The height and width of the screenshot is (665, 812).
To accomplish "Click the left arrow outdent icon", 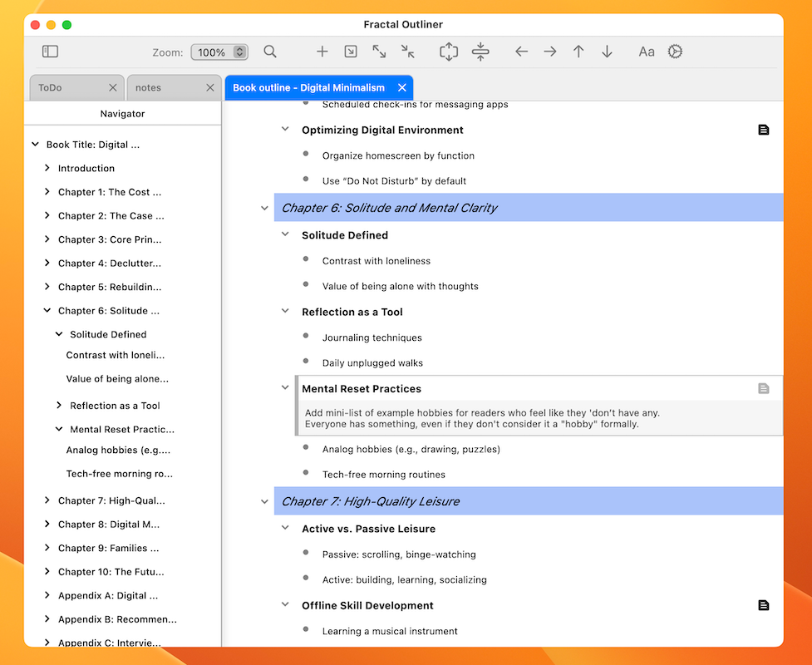I will [521, 52].
